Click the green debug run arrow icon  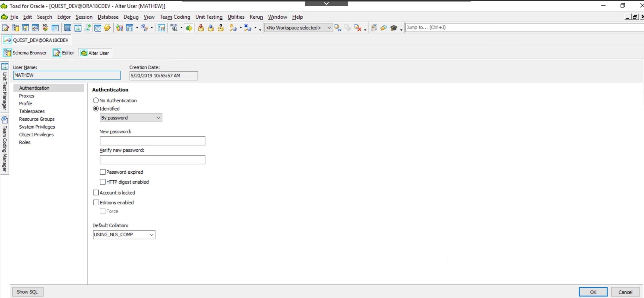point(189,28)
